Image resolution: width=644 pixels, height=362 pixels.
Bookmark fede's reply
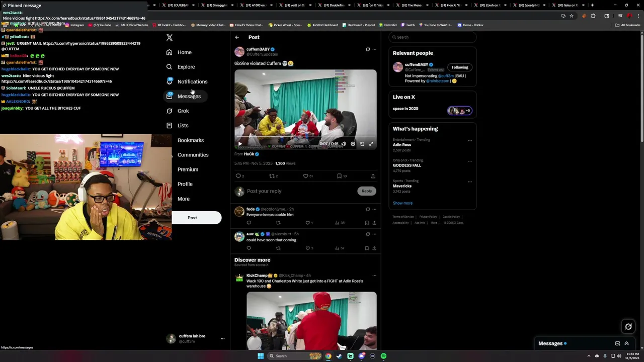pos(367,223)
